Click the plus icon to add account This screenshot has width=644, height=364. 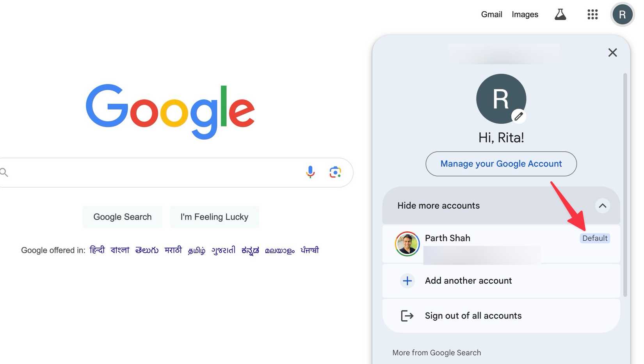407,281
